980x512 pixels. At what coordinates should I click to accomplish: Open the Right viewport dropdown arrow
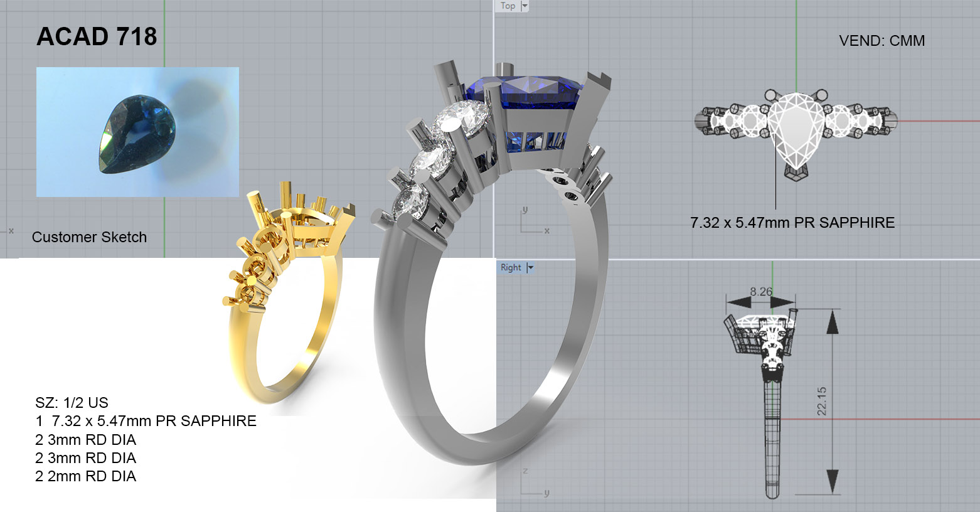click(x=530, y=268)
